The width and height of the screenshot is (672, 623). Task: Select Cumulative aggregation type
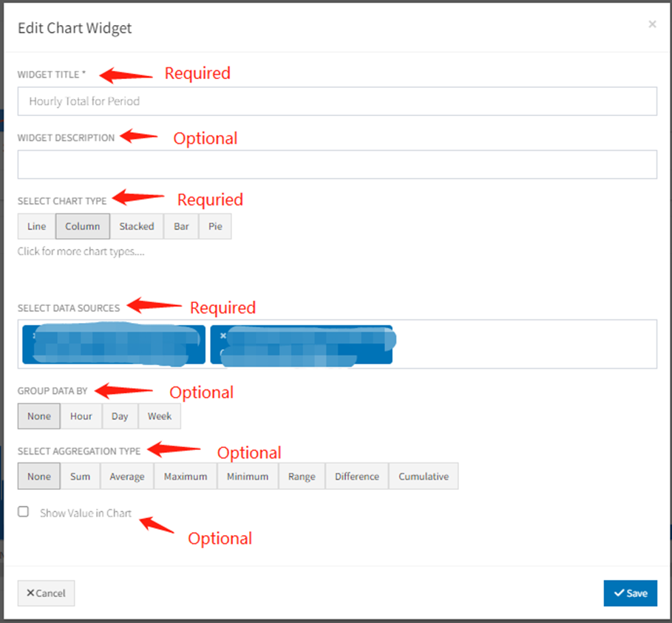tap(424, 477)
